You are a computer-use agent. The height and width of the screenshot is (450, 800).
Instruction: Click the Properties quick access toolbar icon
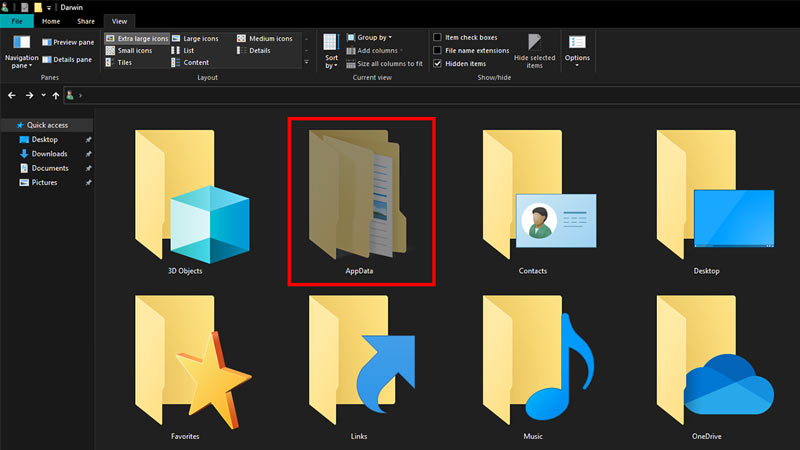point(24,8)
